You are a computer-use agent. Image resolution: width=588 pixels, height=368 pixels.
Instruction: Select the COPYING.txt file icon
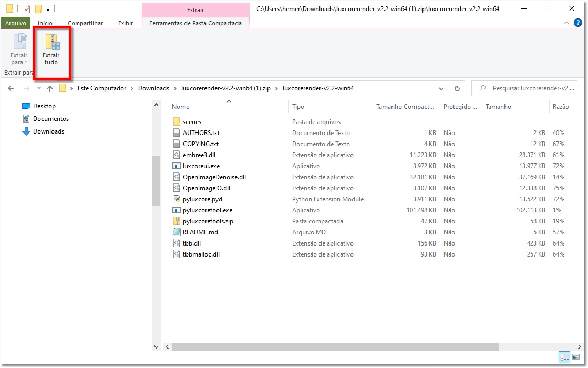click(177, 144)
